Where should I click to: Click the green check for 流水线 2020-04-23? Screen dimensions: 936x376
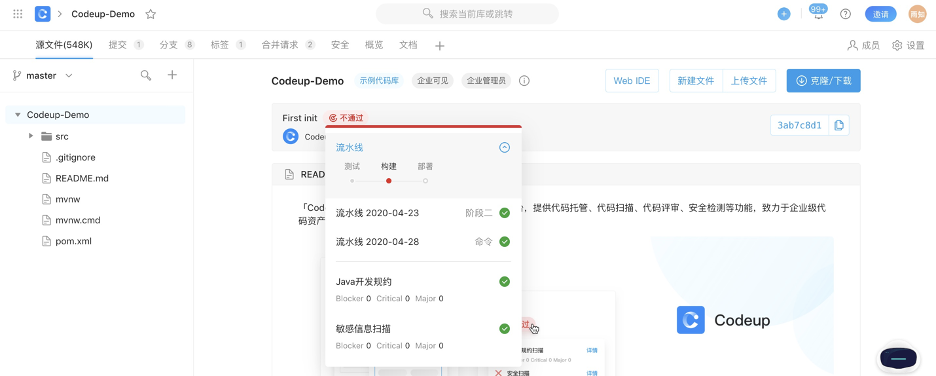click(x=504, y=212)
